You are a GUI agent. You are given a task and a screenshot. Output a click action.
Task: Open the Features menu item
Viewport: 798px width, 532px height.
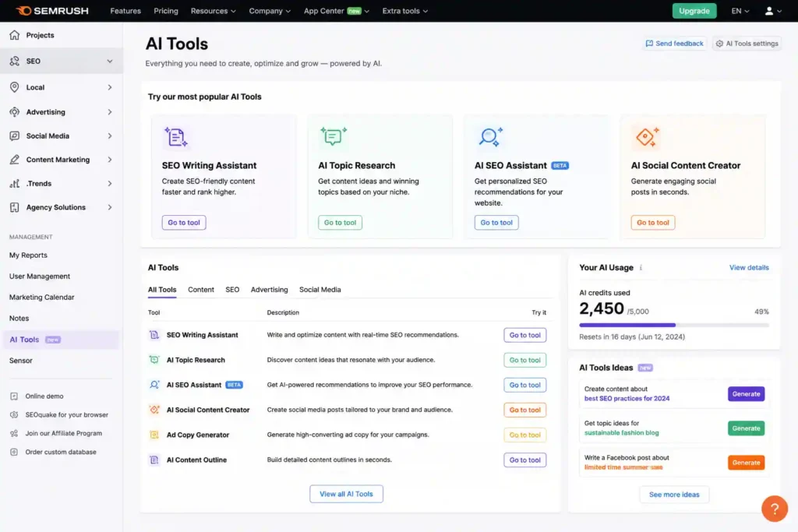tap(125, 11)
